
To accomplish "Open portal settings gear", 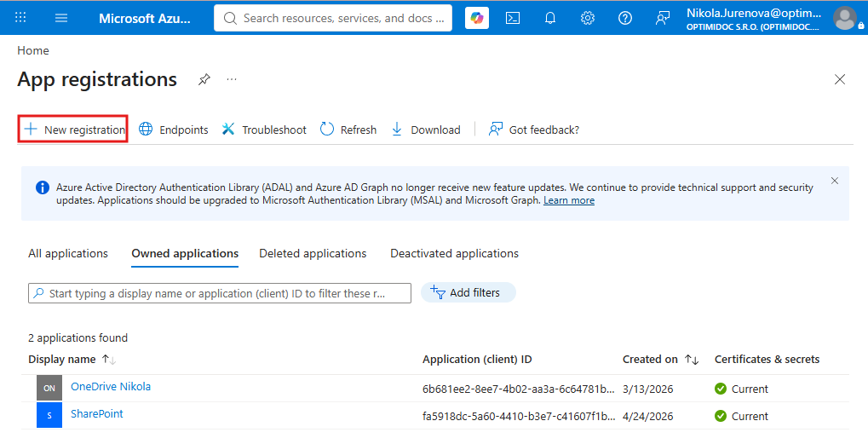I will point(588,18).
